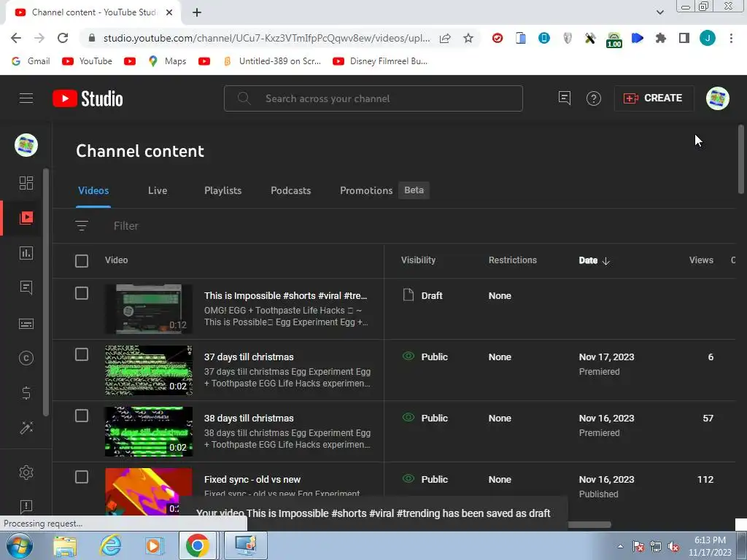Image resolution: width=747 pixels, height=560 pixels.
Task: Go back with the browser back arrow
Action: [x=16, y=38]
